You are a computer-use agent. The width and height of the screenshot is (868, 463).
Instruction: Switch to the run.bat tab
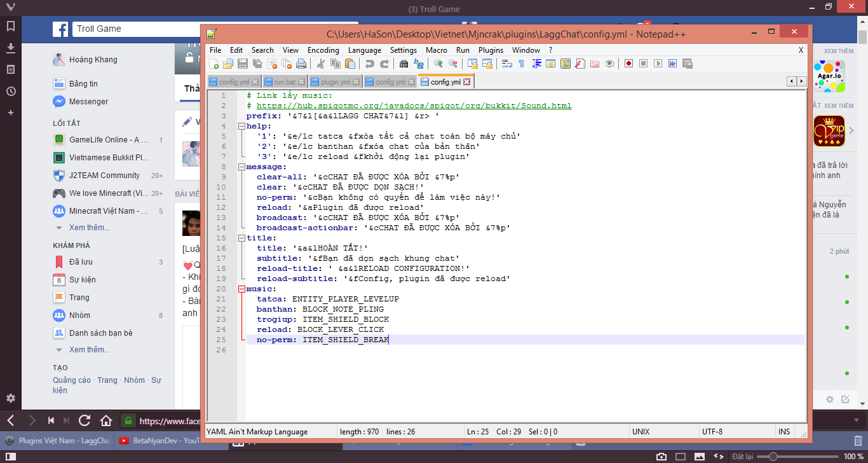(285, 82)
